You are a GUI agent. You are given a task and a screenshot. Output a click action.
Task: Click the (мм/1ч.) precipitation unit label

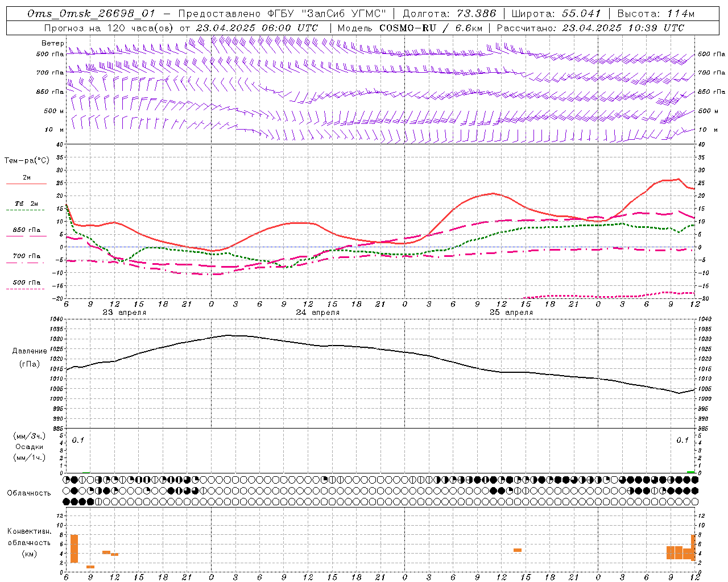(30, 458)
